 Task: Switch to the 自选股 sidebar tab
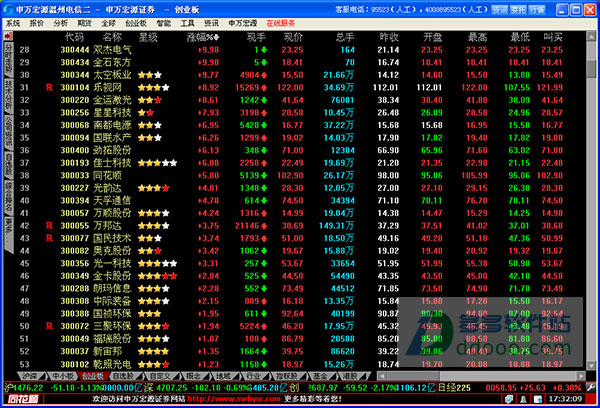point(8,165)
